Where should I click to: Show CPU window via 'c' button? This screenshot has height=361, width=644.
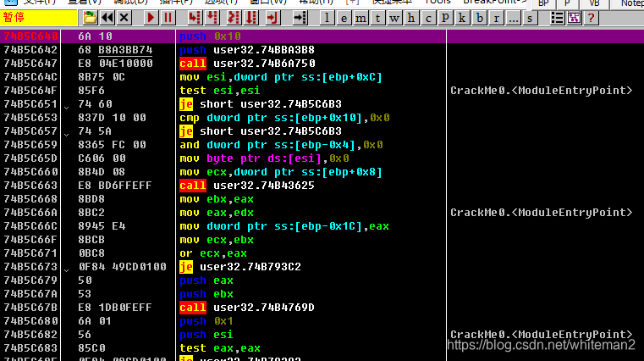[428, 18]
